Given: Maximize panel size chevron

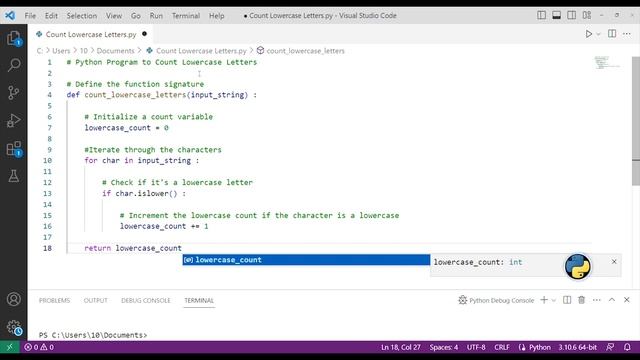Looking at the screenshot, I should pyautogui.click(x=612, y=300).
